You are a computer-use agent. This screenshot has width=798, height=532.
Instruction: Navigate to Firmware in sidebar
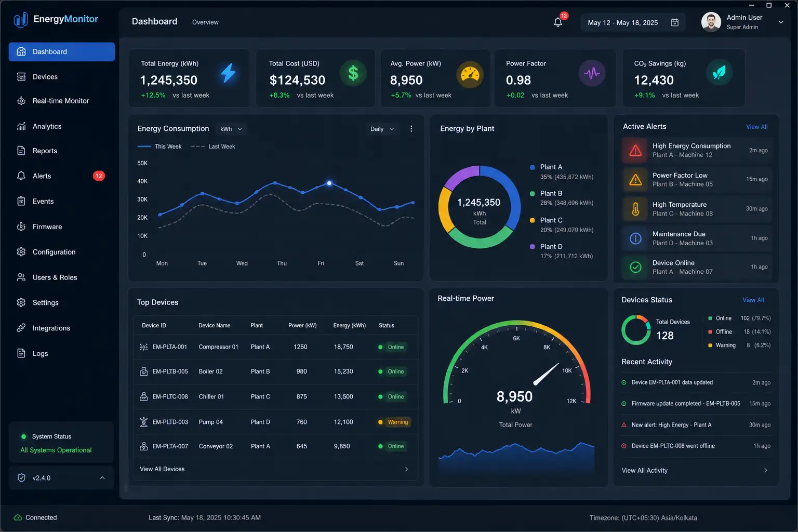click(62, 227)
